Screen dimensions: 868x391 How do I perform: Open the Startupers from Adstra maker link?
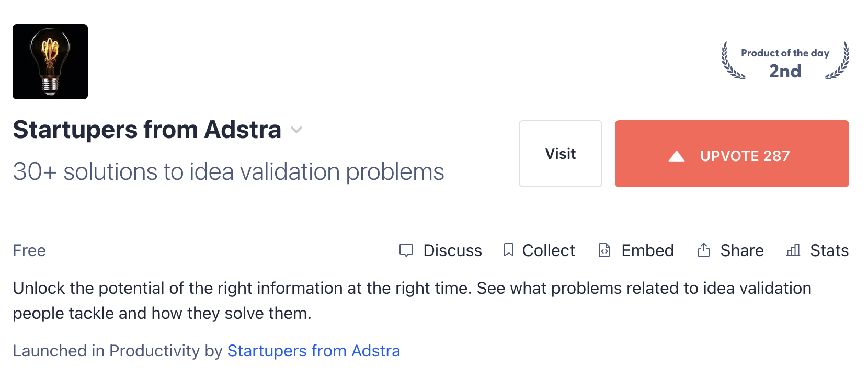(314, 351)
